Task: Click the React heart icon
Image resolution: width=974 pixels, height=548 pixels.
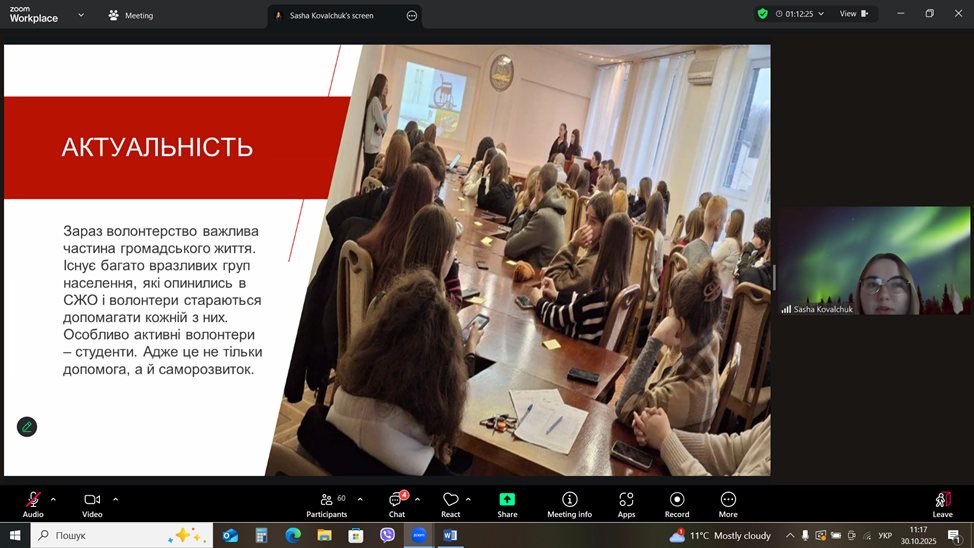Action: tap(450, 503)
